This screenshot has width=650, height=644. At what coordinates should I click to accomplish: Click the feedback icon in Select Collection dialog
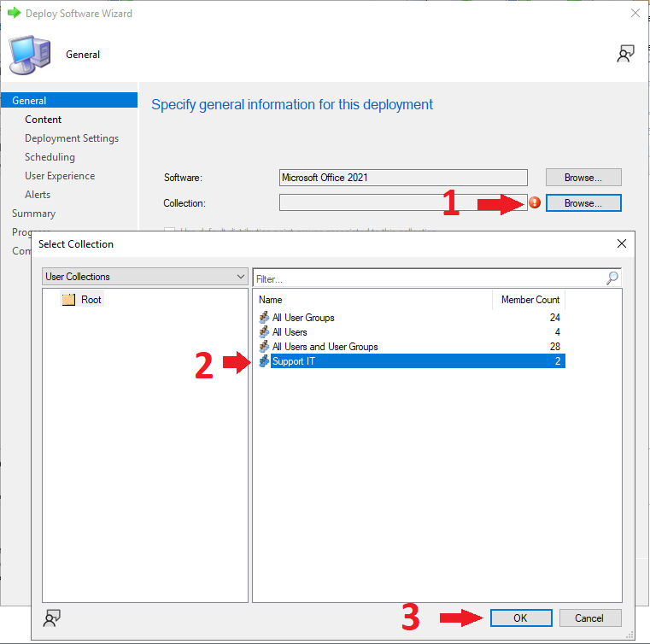click(52, 618)
